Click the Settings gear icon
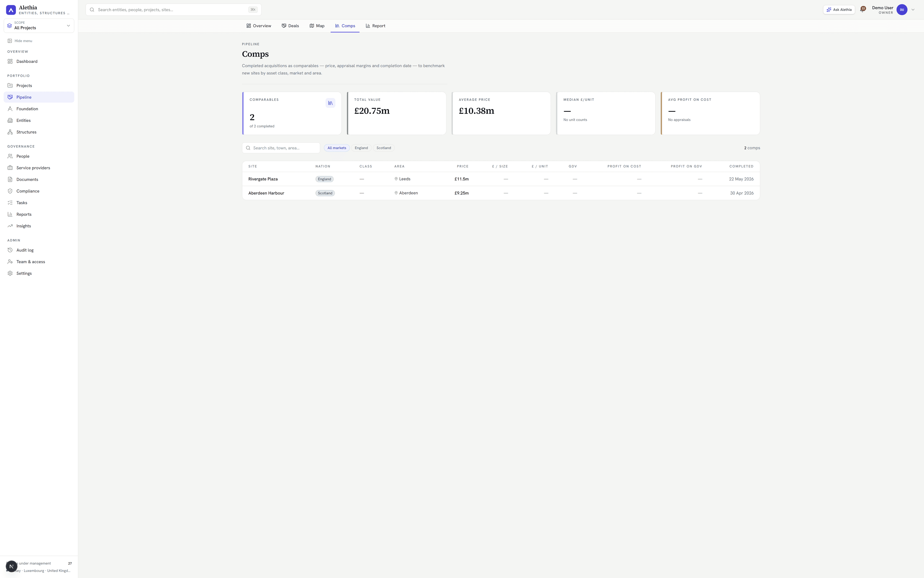The height and width of the screenshot is (578, 924). click(10, 273)
